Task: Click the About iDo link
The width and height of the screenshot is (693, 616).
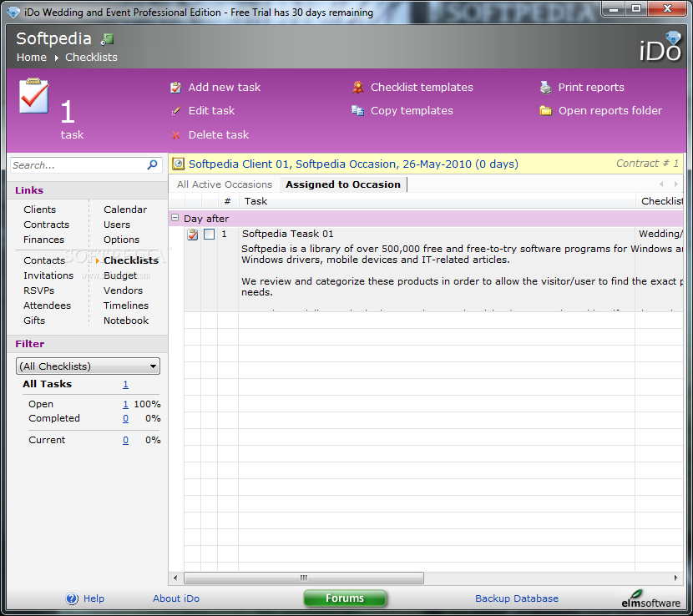Action: [x=176, y=598]
